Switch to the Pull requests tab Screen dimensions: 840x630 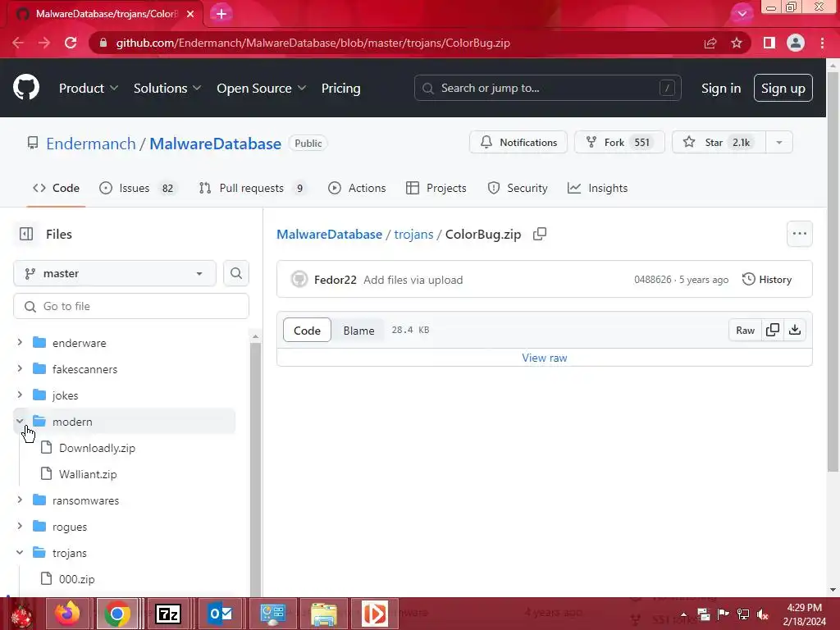click(253, 188)
